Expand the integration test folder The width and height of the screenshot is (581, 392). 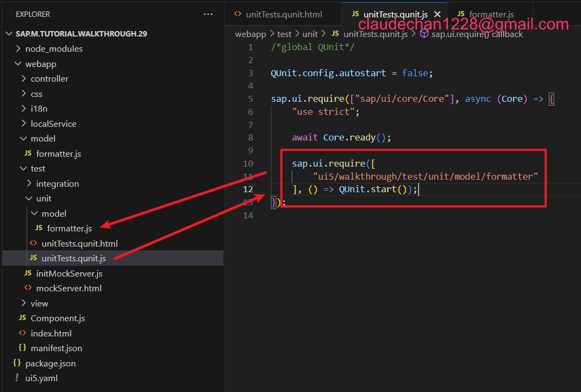click(57, 184)
